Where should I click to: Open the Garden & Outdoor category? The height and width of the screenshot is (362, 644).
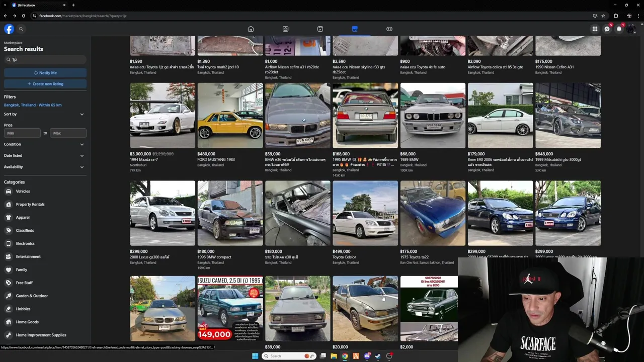tap(44, 296)
